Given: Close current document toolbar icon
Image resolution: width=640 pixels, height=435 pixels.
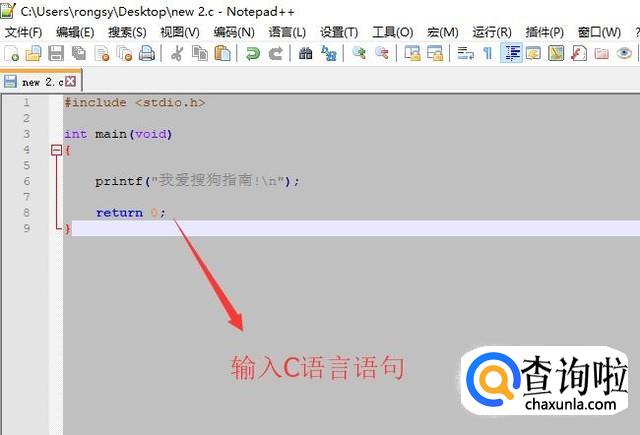Looking at the screenshot, I should pos(102,53).
